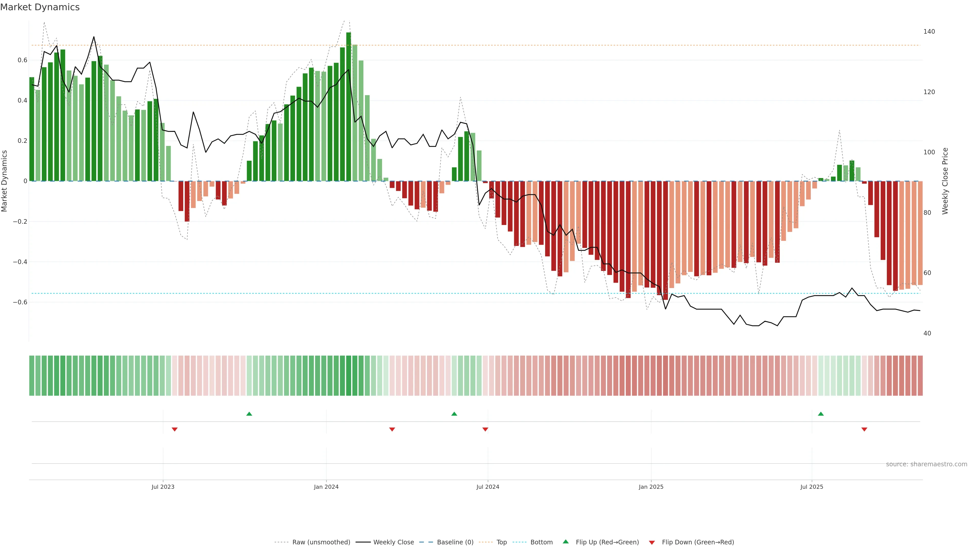Click the red Flip Down legend triangle
The width and height of the screenshot is (980, 551).
pos(652,542)
